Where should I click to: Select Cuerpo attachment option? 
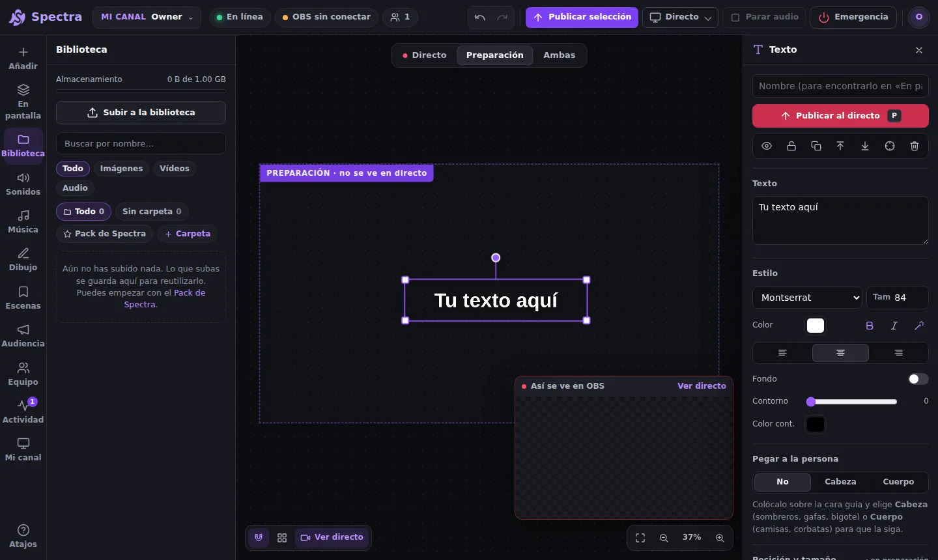pos(898,482)
